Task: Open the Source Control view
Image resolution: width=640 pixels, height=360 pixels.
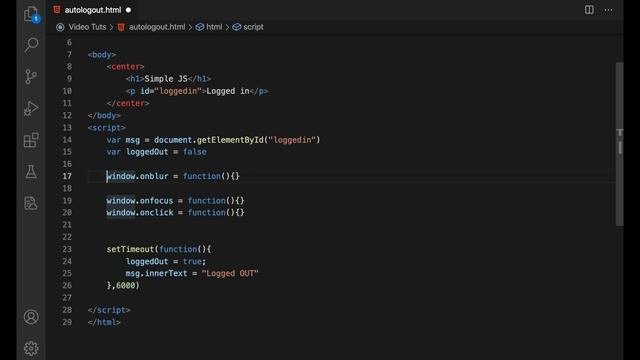Action: [31, 76]
